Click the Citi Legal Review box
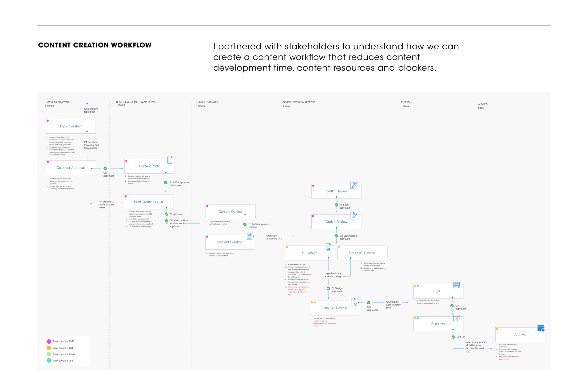The image size is (588, 370). point(362,253)
